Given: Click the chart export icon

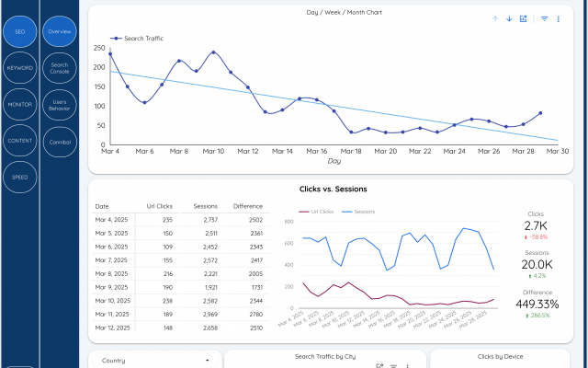Looking at the screenshot, I should coord(524,18).
